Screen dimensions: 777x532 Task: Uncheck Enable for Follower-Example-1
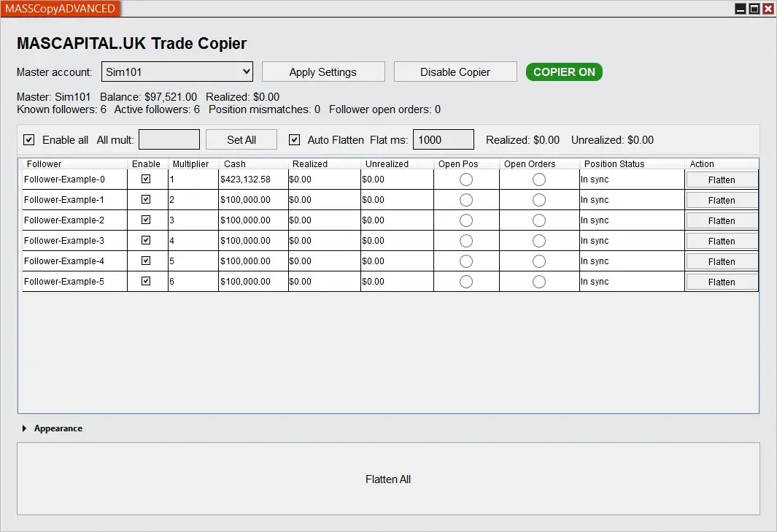146,199
